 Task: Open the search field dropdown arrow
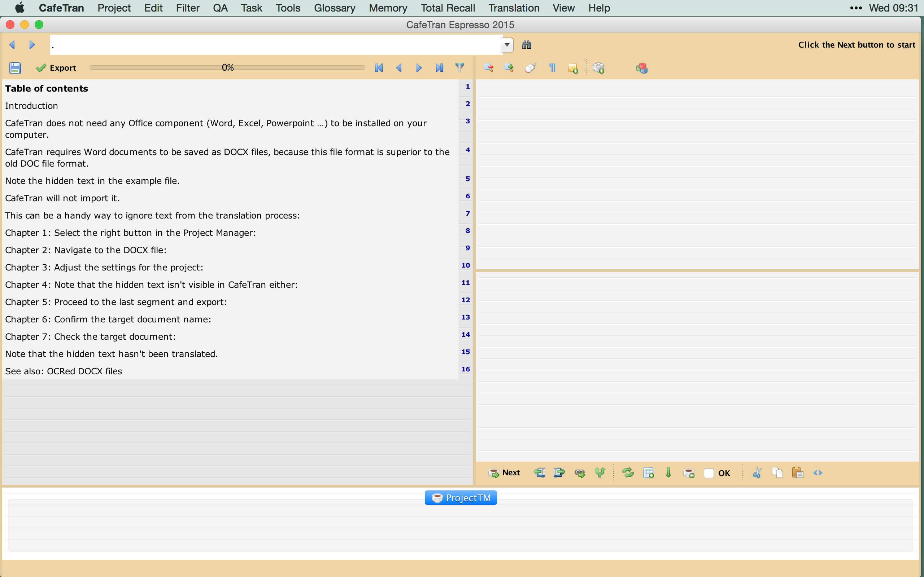pos(507,45)
